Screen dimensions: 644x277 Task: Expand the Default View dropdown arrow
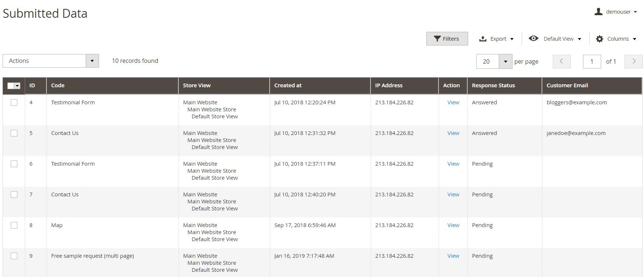579,39
